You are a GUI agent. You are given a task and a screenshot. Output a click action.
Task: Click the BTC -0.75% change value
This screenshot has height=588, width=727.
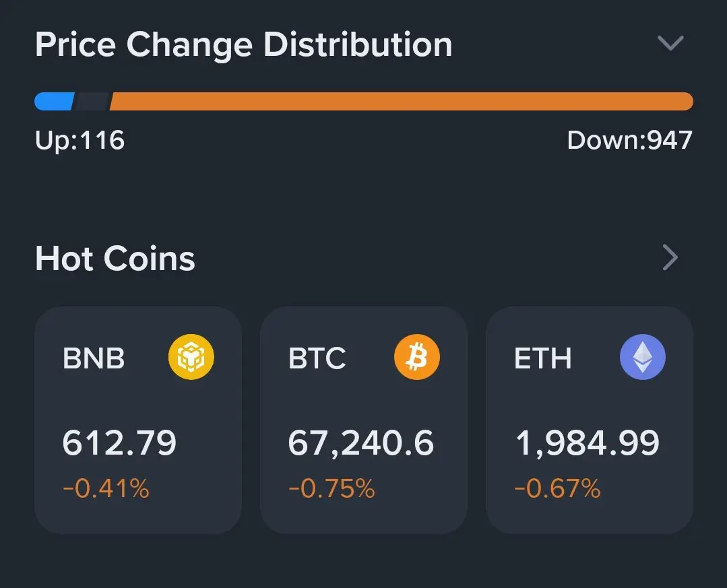point(331,488)
